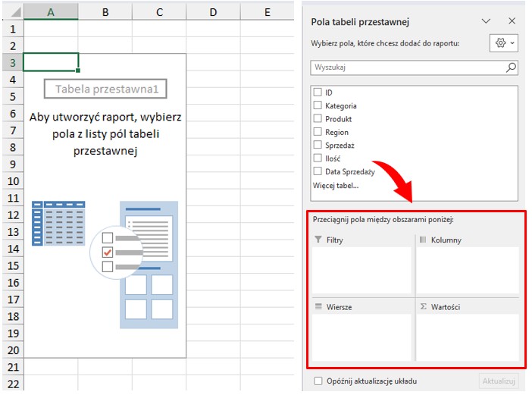This screenshot has width=532, height=395.
Task: Select row 1 header
Action: (x=13, y=29)
